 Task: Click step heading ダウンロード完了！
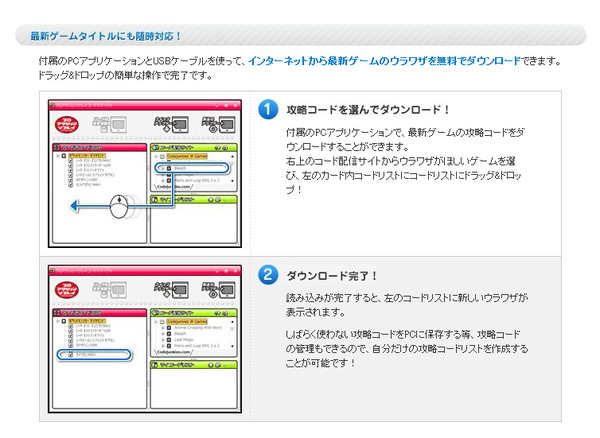coord(332,276)
